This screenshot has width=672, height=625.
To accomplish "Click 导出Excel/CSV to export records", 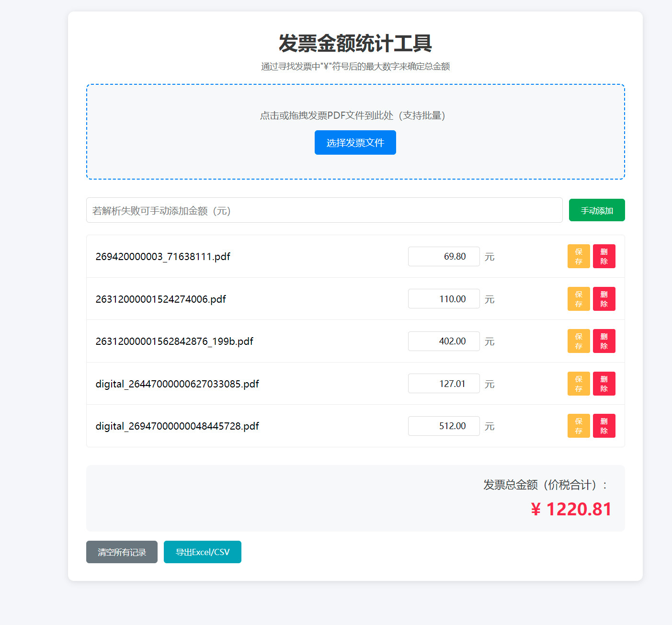I will coord(202,552).
